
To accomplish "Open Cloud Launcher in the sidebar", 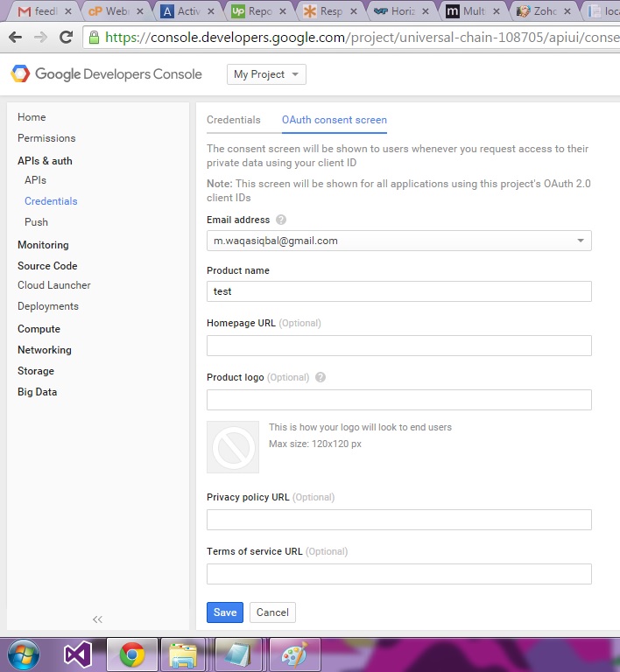I will pos(54,285).
